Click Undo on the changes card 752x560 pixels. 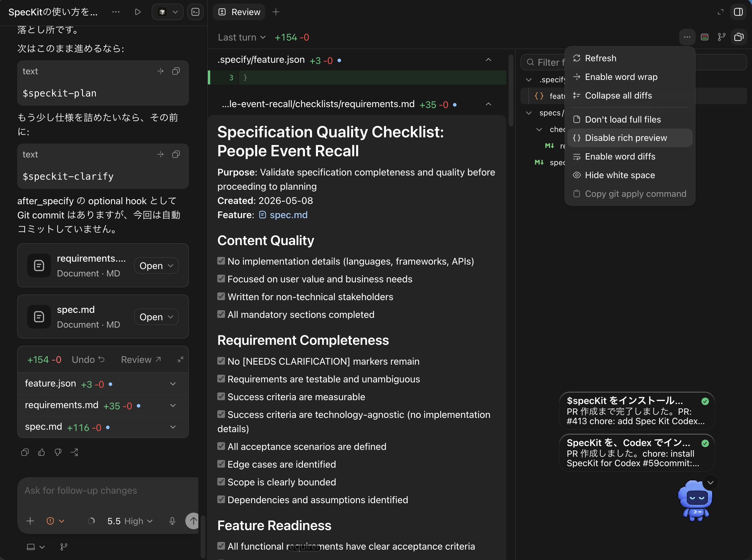[x=88, y=360]
